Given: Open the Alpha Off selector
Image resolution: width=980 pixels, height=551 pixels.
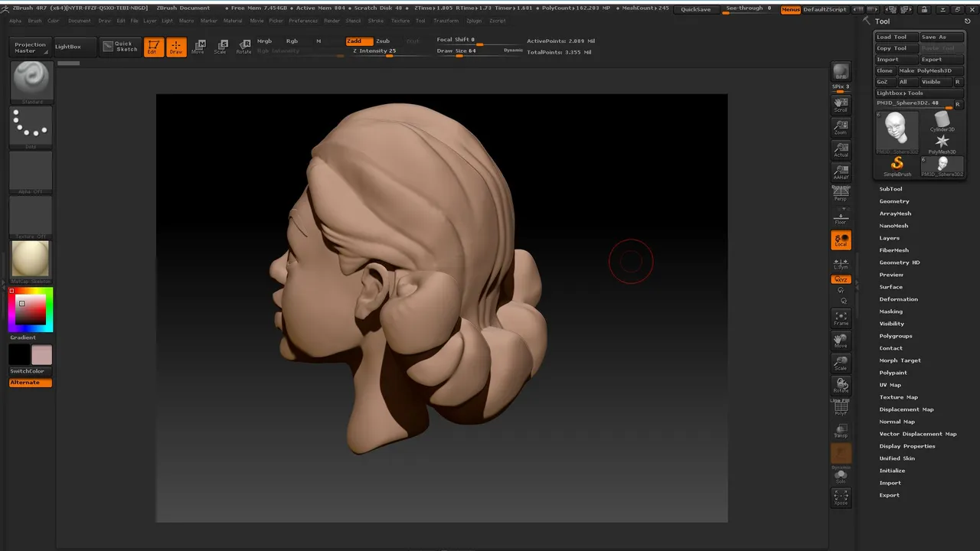Looking at the screenshot, I should pyautogui.click(x=31, y=171).
